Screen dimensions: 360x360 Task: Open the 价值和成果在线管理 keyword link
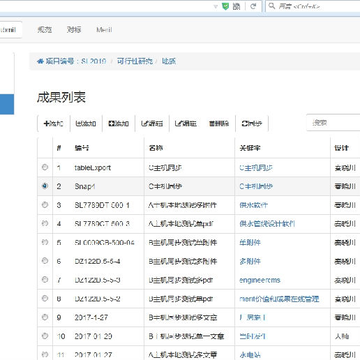pos(279,299)
